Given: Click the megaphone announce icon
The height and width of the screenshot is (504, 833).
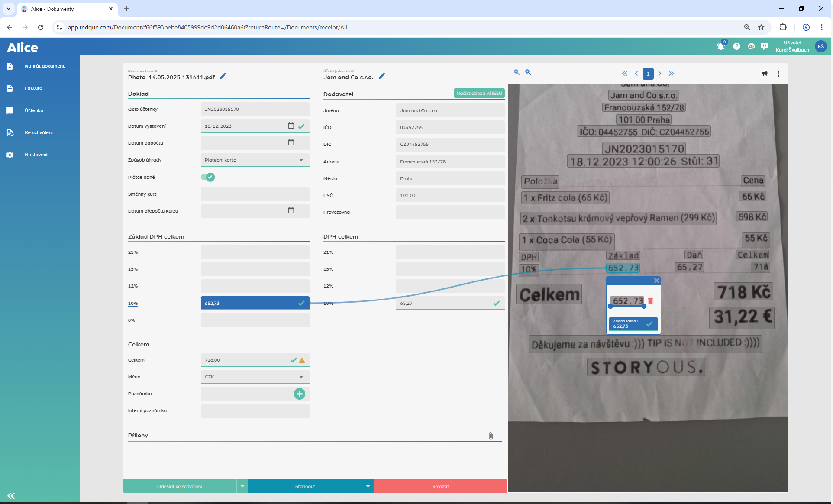Looking at the screenshot, I should point(765,74).
